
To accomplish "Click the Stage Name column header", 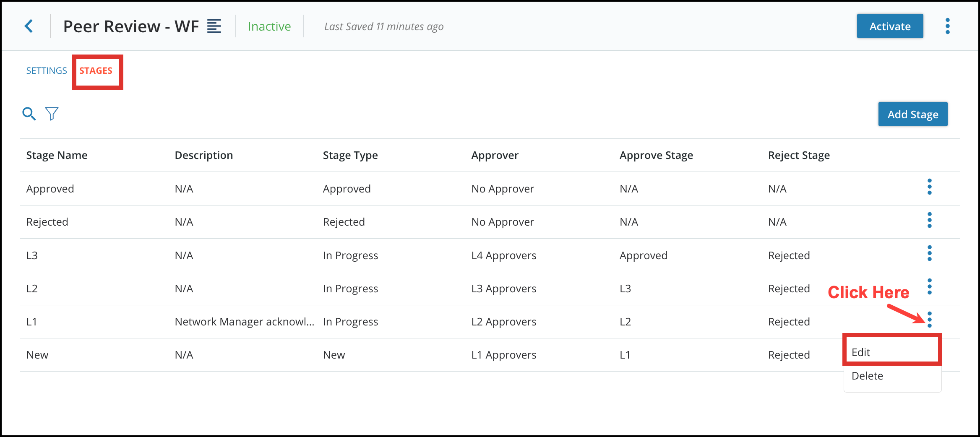I will click(x=57, y=155).
